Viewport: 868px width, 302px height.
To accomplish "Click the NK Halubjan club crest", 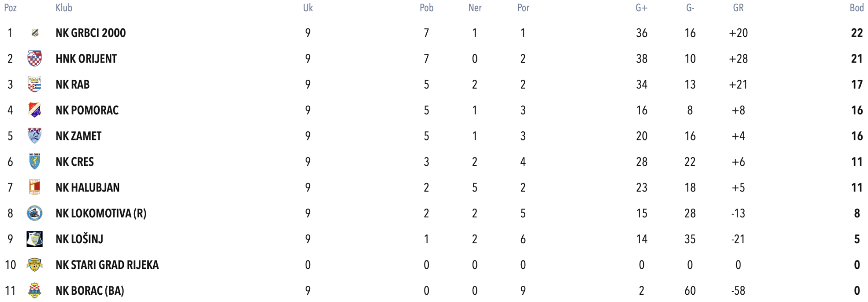I will click(x=35, y=187).
